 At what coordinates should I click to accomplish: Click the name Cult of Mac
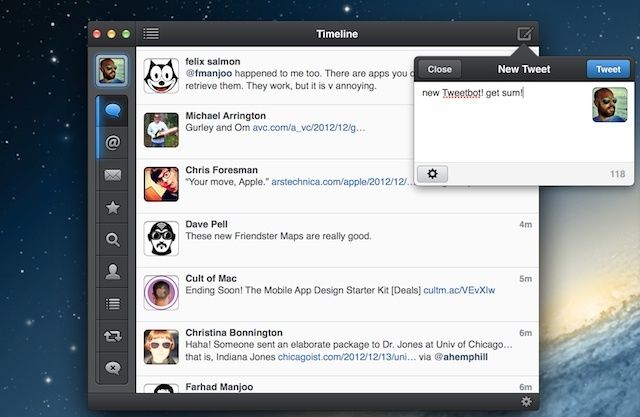(x=211, y=279)
